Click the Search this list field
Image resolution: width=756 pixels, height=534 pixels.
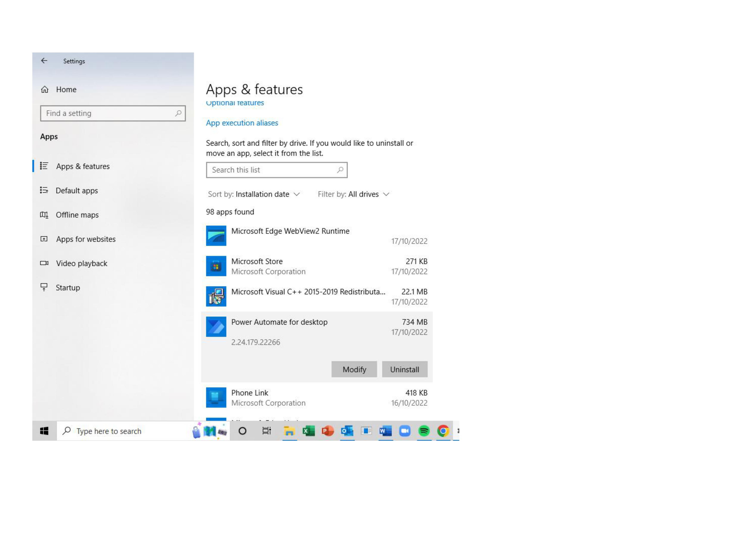click(272, 170)
